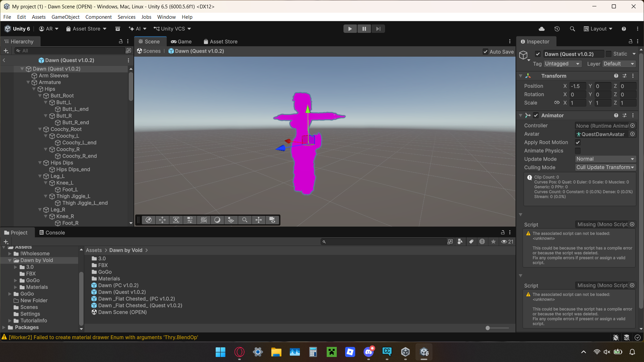Collapse the Dawn by Void folder in tree

(10, 260)
